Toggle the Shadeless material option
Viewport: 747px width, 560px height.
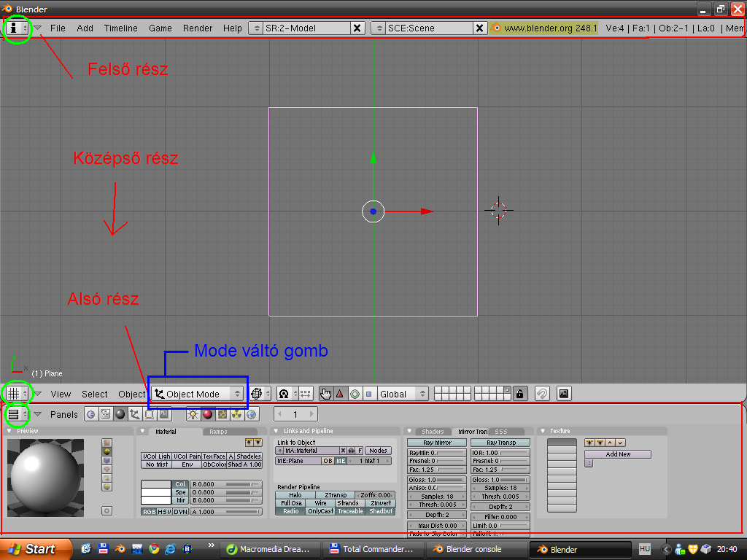248,456
